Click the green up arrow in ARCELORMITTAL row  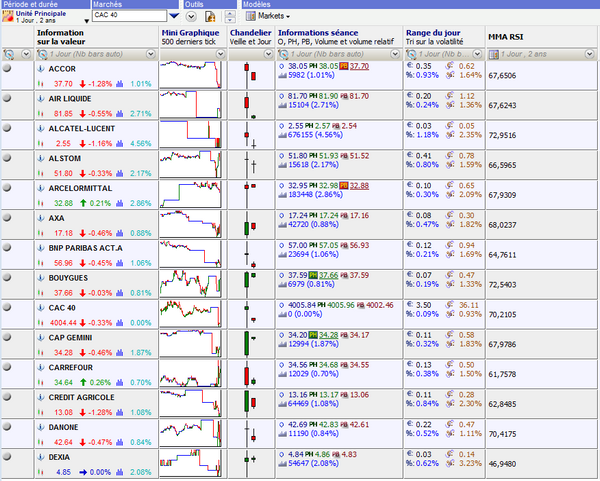(x=83, y=203)
